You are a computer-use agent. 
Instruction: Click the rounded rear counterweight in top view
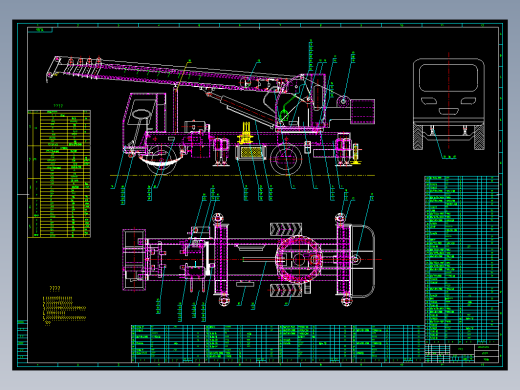[363, 261]
